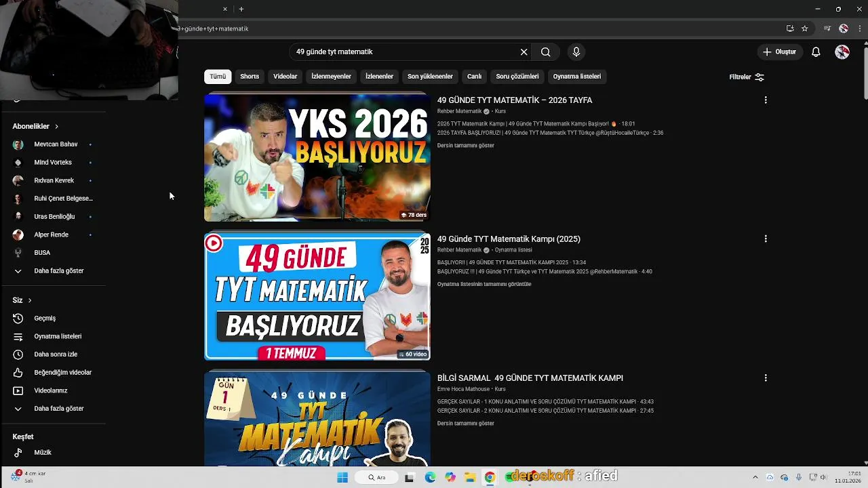This screenshot has width=868, height=488.
Task: Select the Canlı filter chip
Action: coord(474,77)
